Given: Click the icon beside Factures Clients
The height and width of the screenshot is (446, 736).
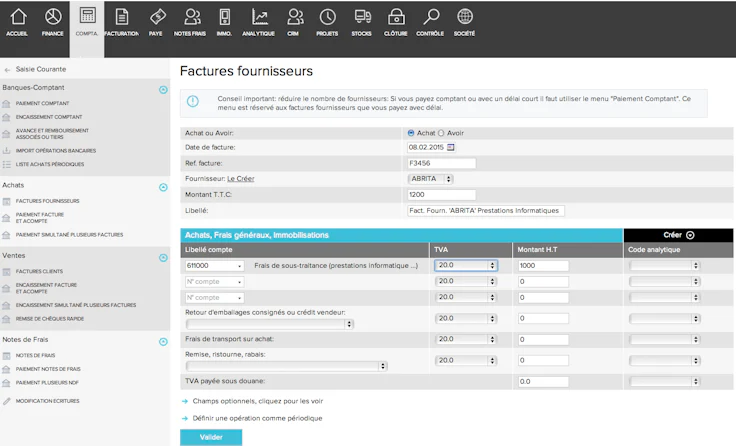Looking at the screenshot, I should pos(7,271).
